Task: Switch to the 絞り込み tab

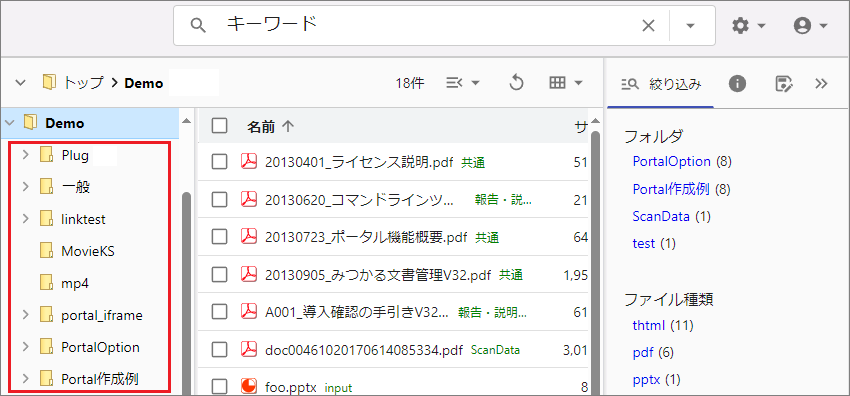Action: coord(660,84)
